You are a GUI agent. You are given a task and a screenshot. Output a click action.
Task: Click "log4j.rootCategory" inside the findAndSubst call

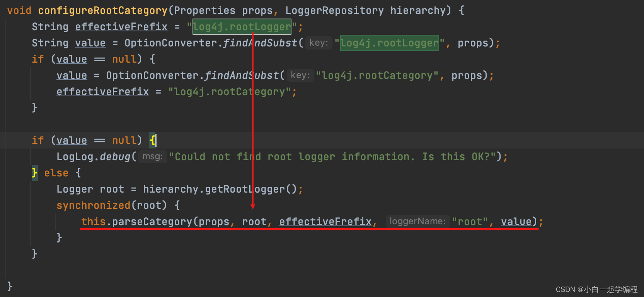click(377, 75)
